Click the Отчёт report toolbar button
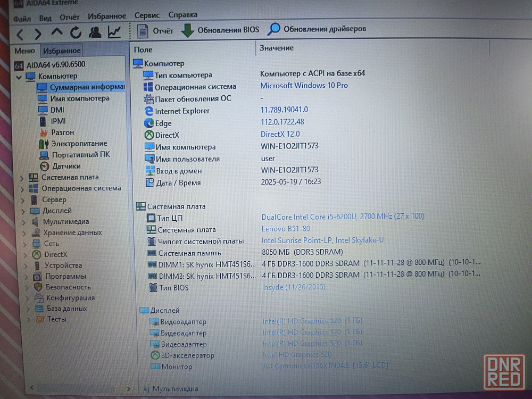This screenshot has width=532, height=399. [155, 31]
